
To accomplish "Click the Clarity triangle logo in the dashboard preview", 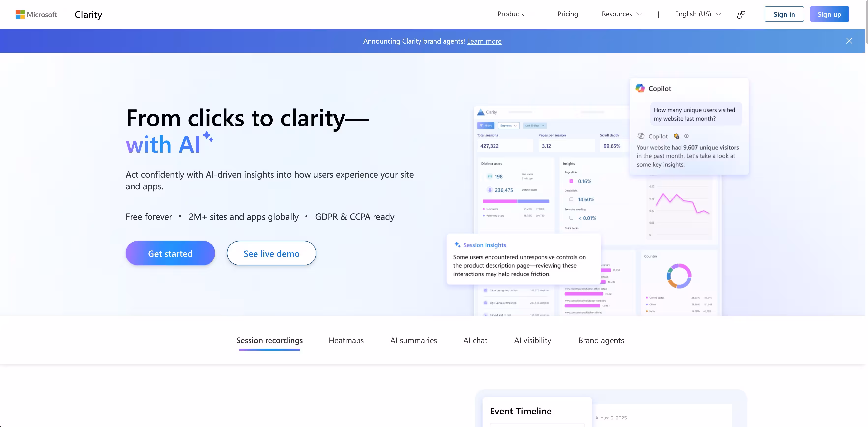I will click(x=481, y=112).
